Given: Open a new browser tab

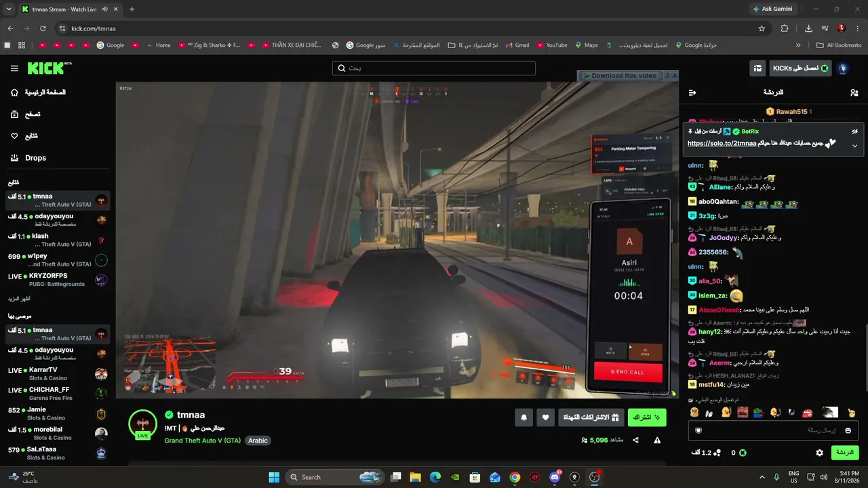Looking at the screenshot, I should coord(132,9).
